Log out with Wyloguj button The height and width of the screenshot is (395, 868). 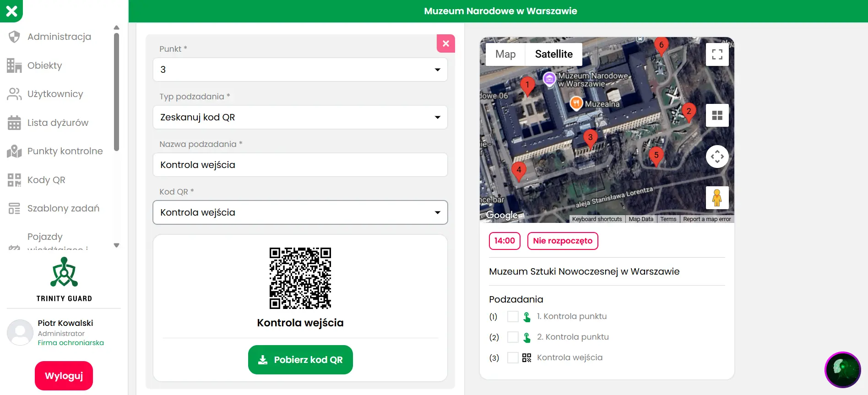point(64,376)
